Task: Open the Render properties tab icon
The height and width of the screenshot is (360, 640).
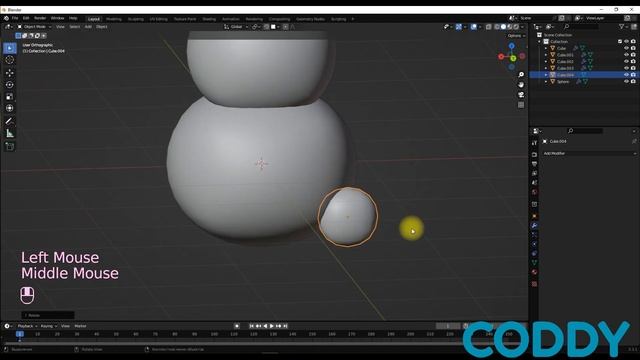Action: [534, 155]
